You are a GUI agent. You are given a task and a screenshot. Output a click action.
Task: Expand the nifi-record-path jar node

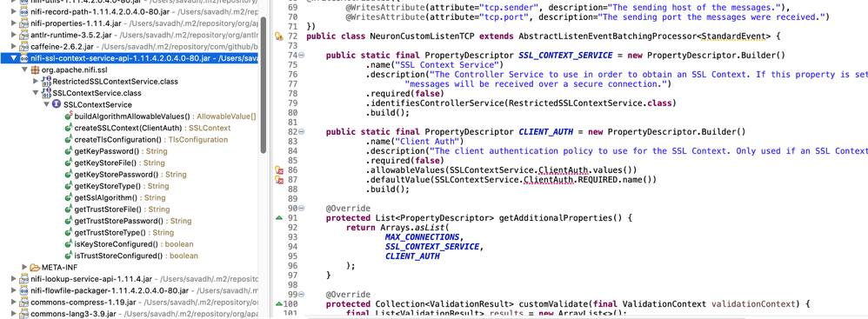click(x=14, y=11)
